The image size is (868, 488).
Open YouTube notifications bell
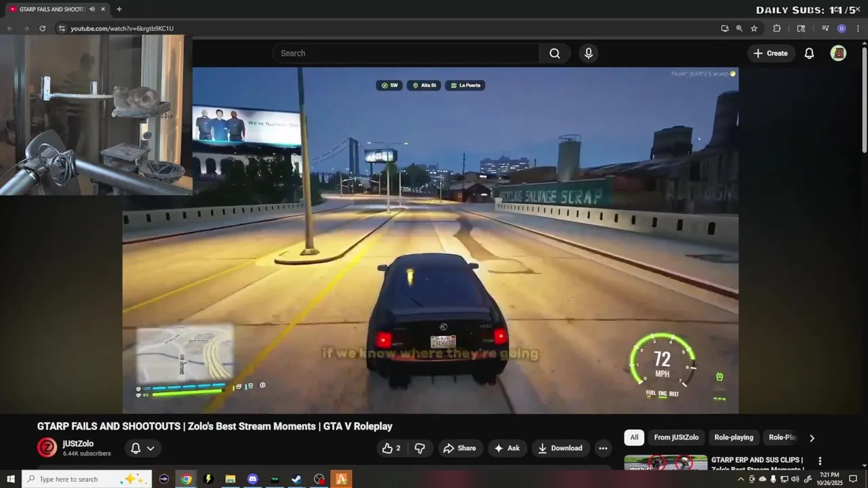tap(809, 54)
